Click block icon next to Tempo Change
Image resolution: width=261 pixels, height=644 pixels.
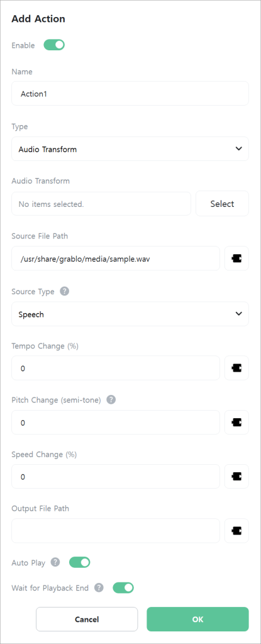point(236,368)
